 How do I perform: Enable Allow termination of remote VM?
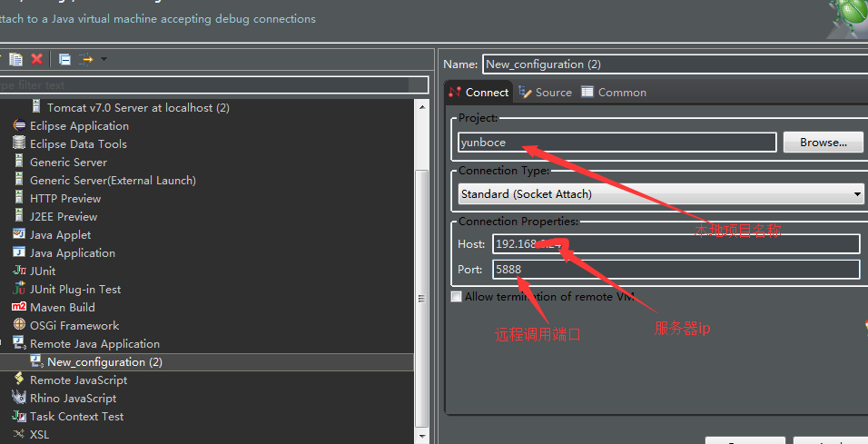(456, 297)
